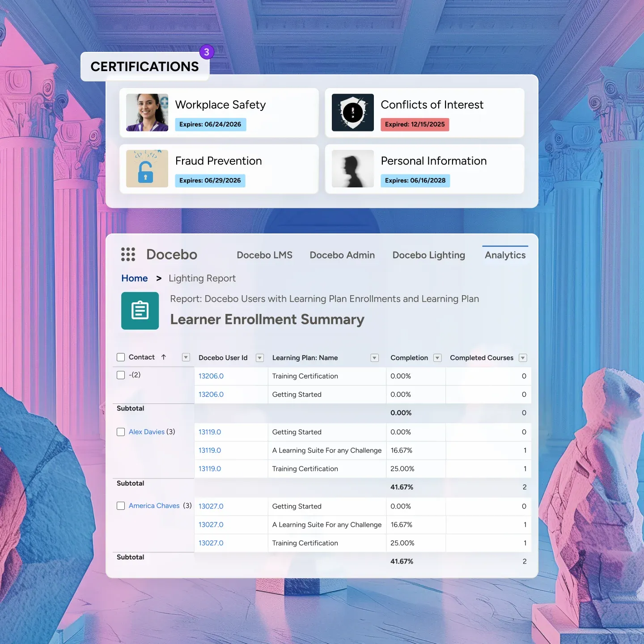Screen dimensions: 644x644
Task: Open the Completed Courses column dropdown
Action: pos(523,358)
